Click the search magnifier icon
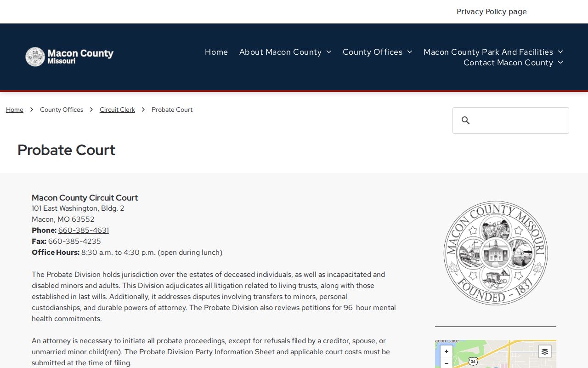The height and width of the screenshot is (368, 588). [x=466, y=121]
